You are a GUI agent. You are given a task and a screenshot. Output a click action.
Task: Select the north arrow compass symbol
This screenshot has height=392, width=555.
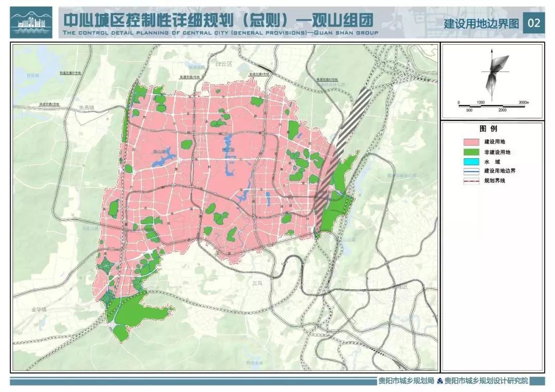pos(492,72)
